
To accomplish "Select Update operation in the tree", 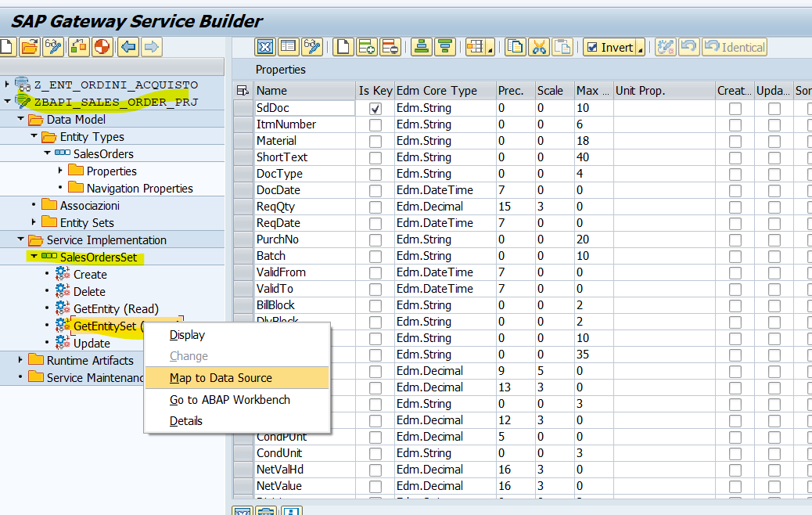I will (92, 344).
